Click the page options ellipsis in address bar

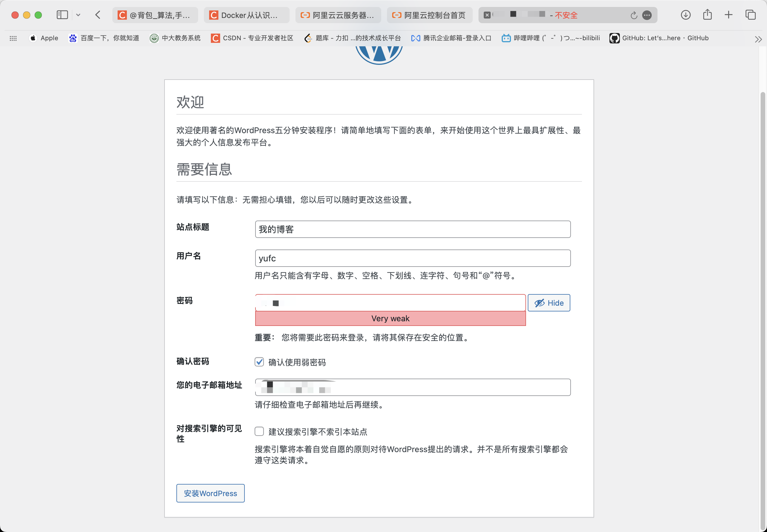click(647, 15)
